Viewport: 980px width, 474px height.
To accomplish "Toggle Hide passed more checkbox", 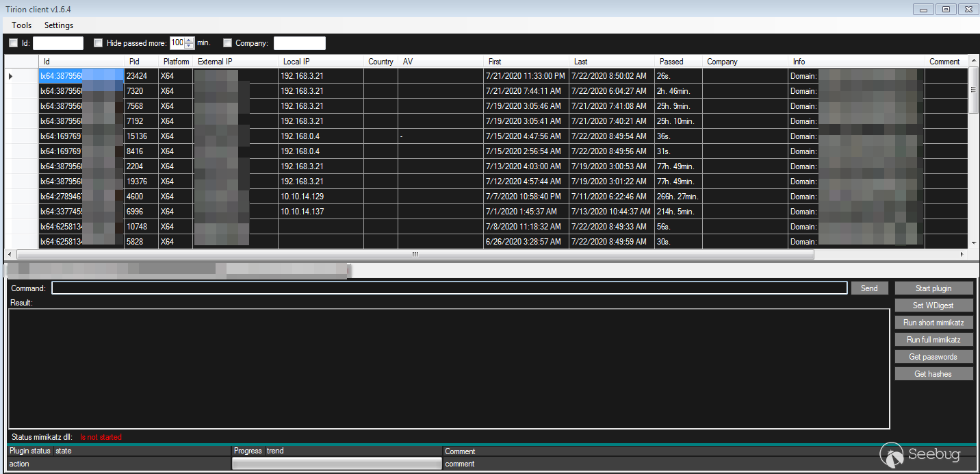I will tap(98, 43).
